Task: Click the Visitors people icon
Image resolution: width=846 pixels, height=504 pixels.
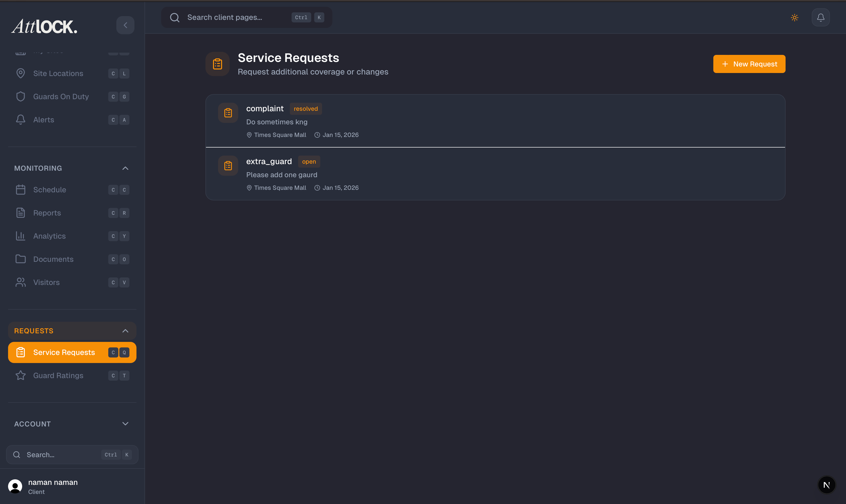Action: [x=20, y=282]
